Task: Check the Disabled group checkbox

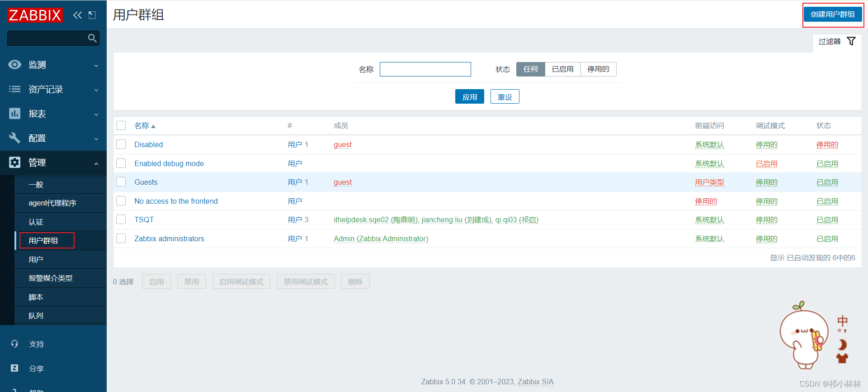Action: tap(121, 144)
